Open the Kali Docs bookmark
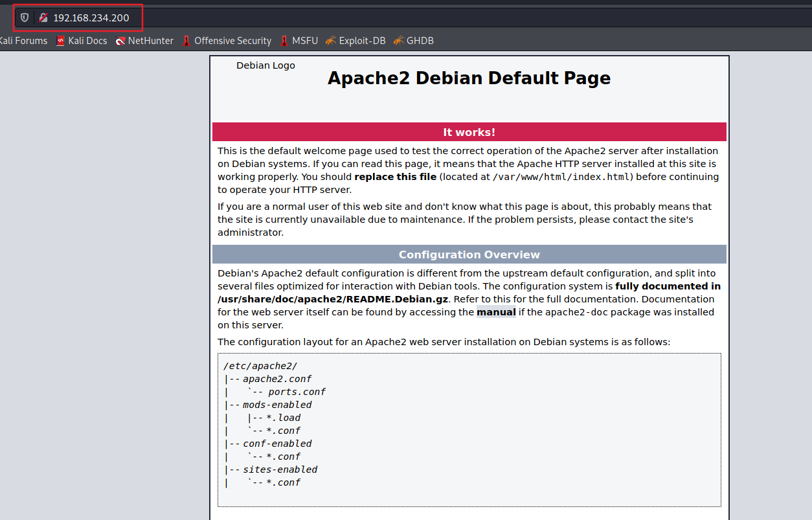Image resolution: width=812 pixels, height=520 pixels. (82, 41)
